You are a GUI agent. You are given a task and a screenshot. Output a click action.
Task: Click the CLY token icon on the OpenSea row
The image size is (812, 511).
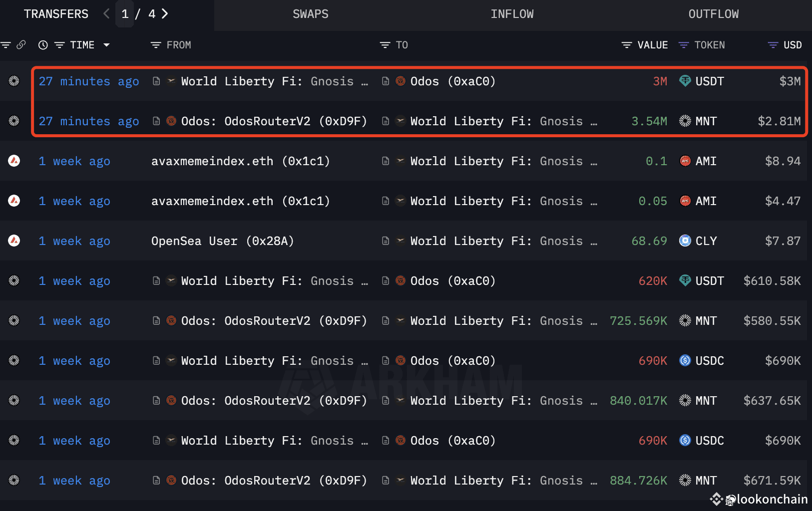(x=685, y=241)
